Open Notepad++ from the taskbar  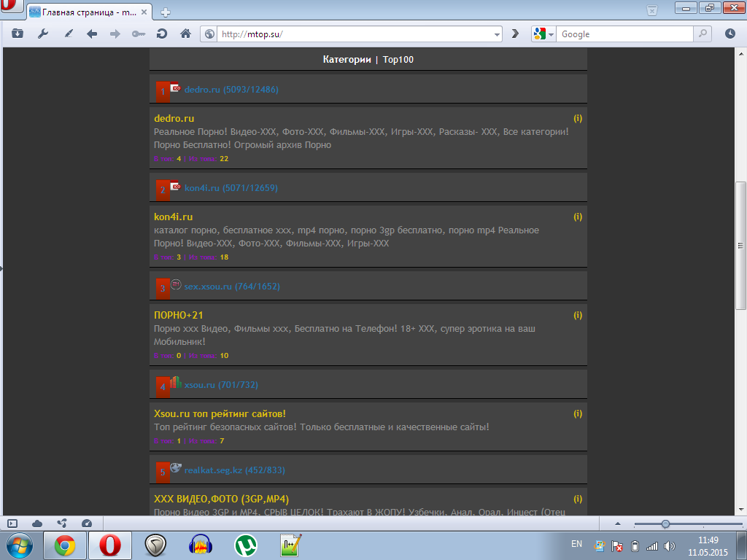290,545
